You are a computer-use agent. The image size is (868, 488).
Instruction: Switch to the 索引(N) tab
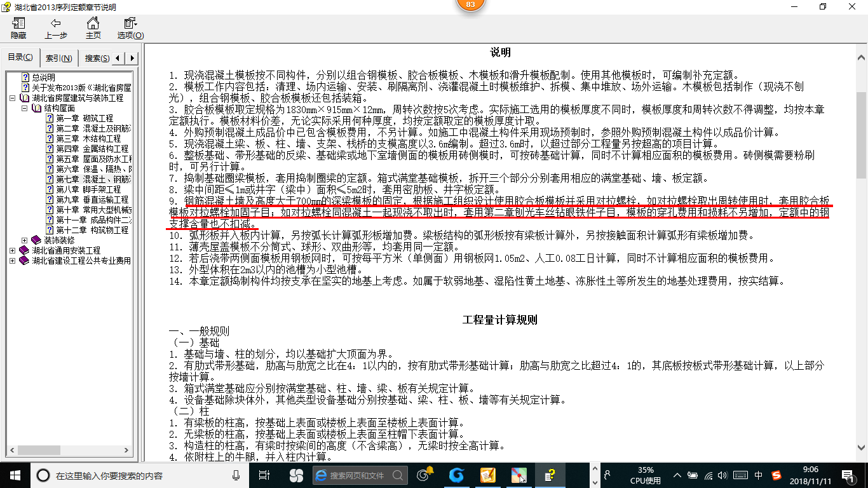click(x=58, y=58)
